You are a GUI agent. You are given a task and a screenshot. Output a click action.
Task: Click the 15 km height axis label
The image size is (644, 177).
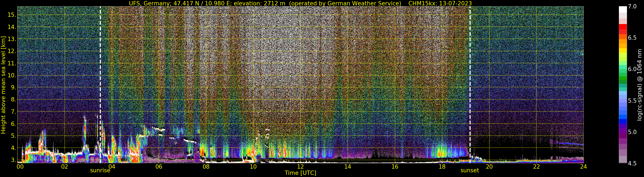pos(12,15)
